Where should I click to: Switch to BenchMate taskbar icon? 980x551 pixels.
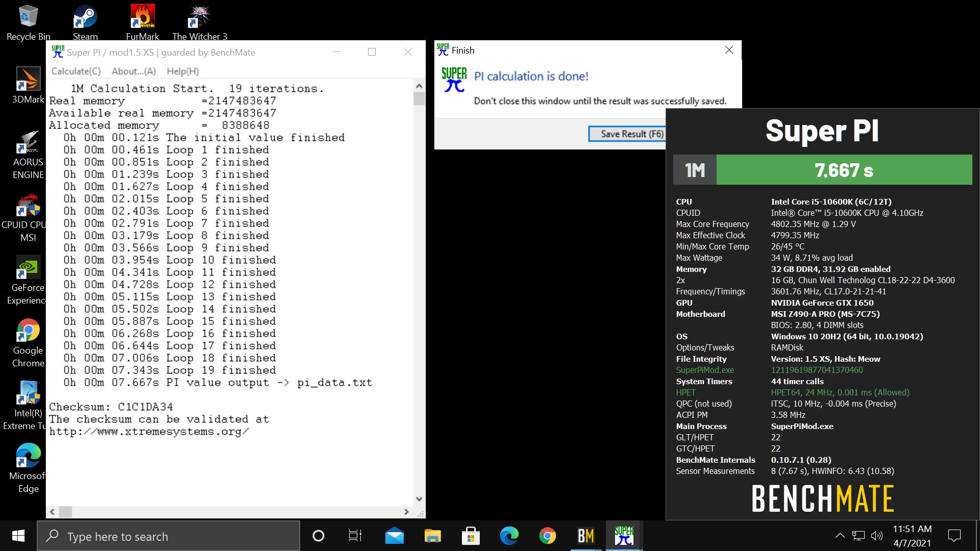pyautogui.click(x=585, y=536)
